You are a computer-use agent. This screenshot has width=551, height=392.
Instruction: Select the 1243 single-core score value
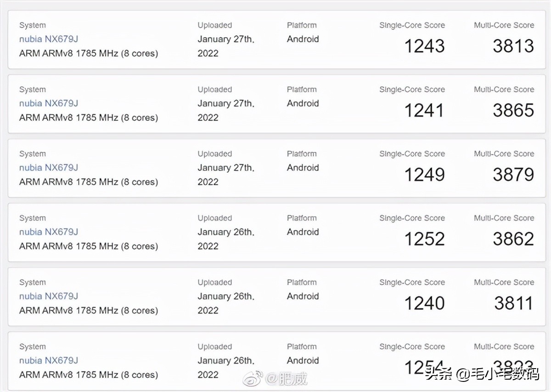424,45
